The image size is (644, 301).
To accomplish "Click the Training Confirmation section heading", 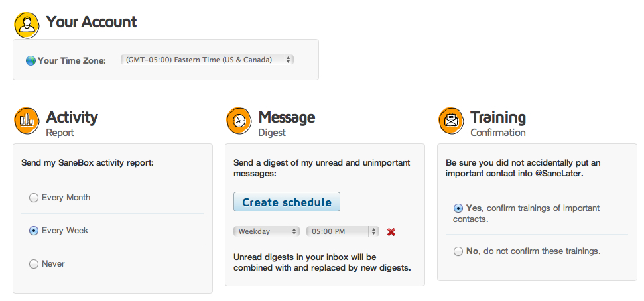I will click(498, 118).
